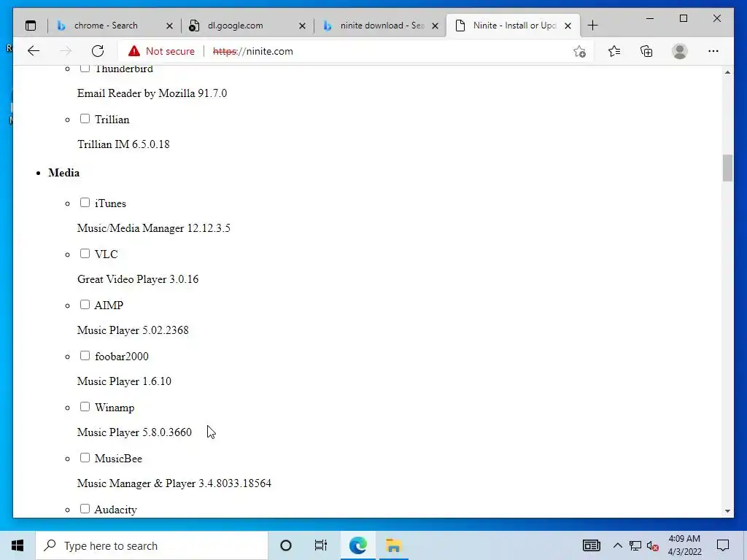Open the clock showing 4:09 AM
Viewport: 747px width, 560px height.
(684, 545)
